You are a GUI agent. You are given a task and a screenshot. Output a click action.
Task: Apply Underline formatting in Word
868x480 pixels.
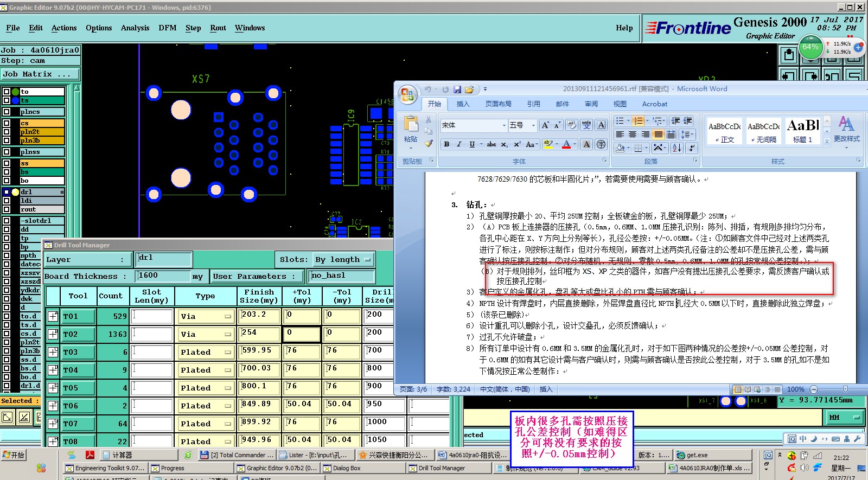(472, 144)
